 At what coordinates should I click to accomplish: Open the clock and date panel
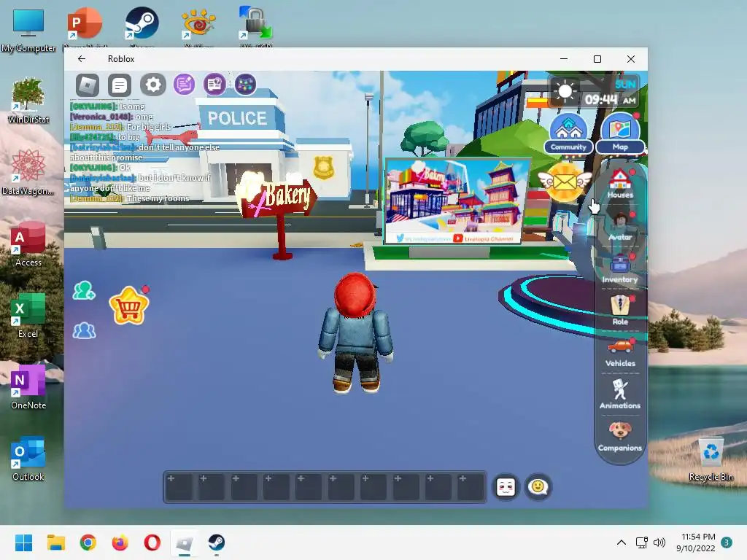[x=696, y=542]
